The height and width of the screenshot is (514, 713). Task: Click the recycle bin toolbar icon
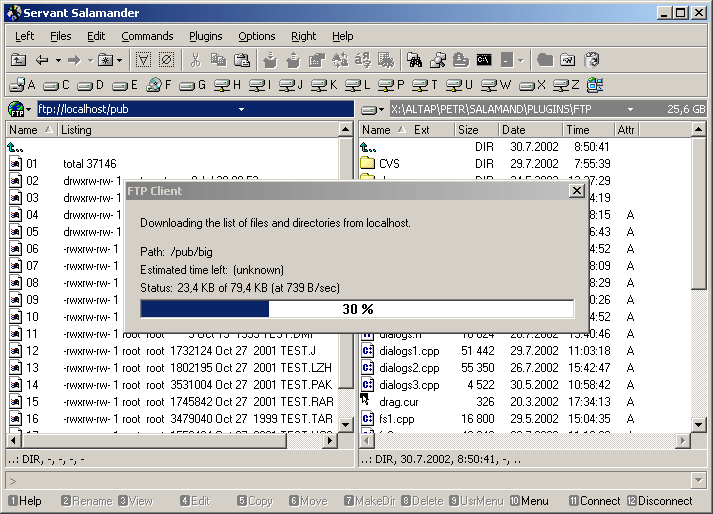(592, 60)
